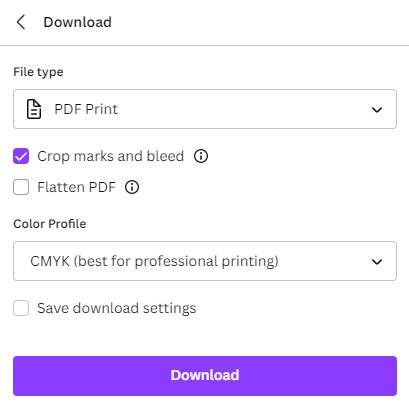Click the File type section label
Image resolution: width=409 pixels, height=408 pixels.
[x=38, y=72]
